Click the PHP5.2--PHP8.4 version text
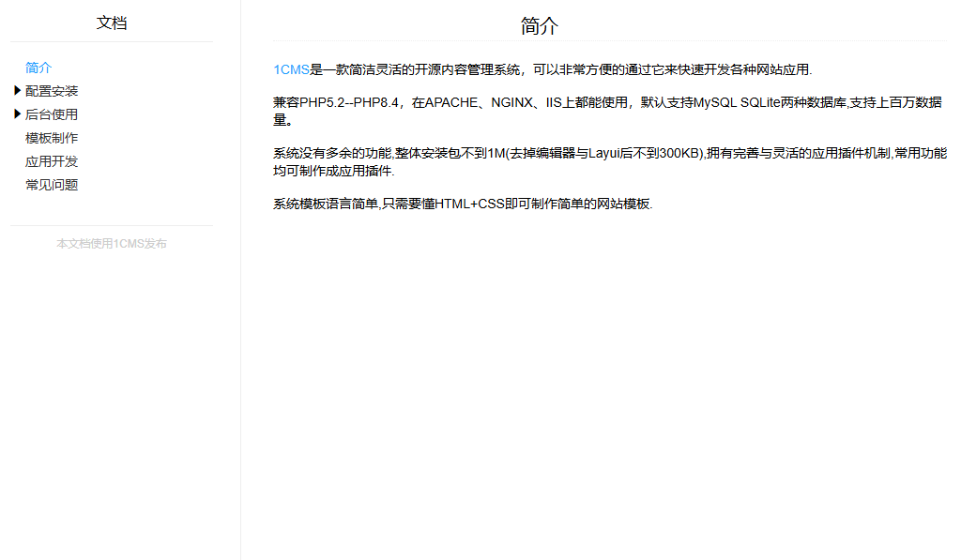The width and height of the screenshot is (961, 560). [x=349, y=103]
